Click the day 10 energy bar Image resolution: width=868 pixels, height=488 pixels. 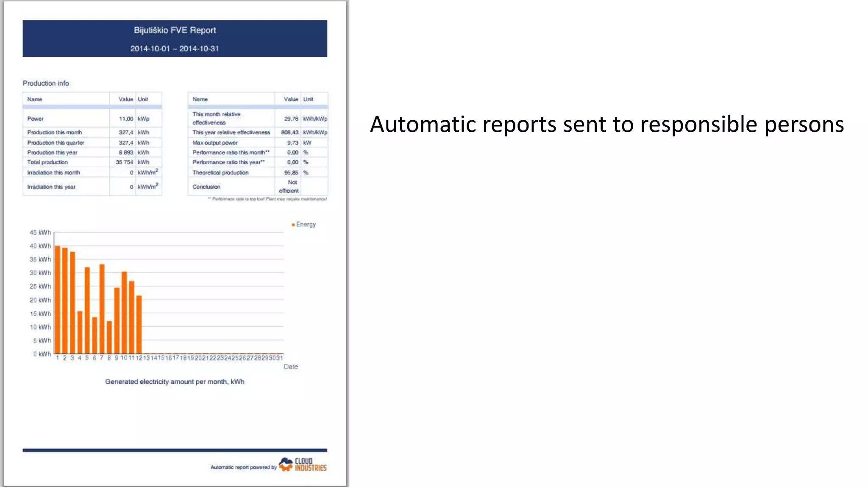tap(124, 313)
